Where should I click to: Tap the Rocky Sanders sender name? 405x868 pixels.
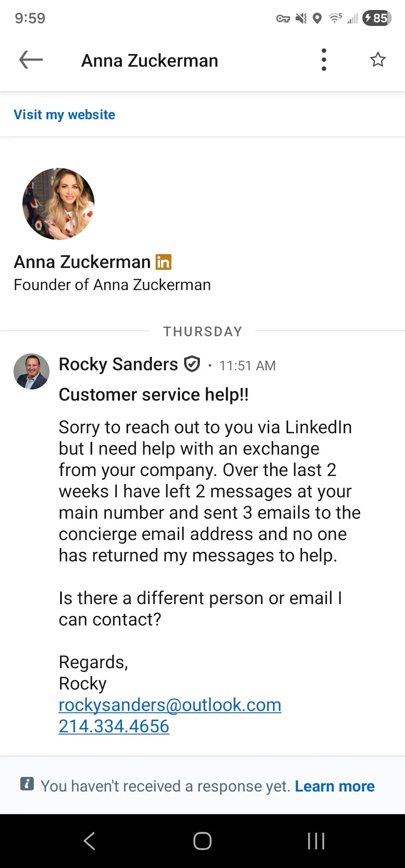(x=118, y=364)
